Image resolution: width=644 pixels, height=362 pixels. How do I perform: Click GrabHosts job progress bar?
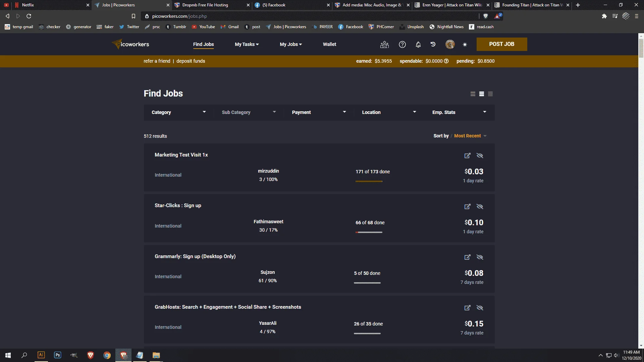(367, 334)
